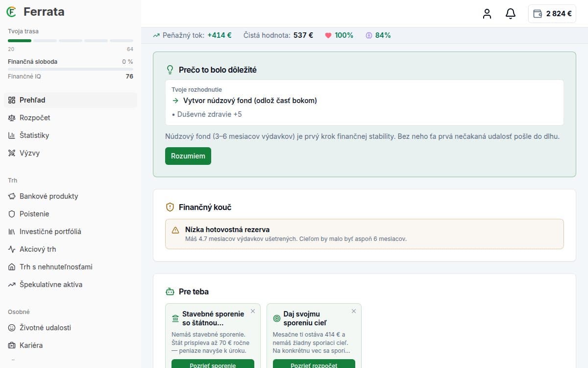
Task: Click the Peňažný tok +414 € stat
Action: (192, 35)
